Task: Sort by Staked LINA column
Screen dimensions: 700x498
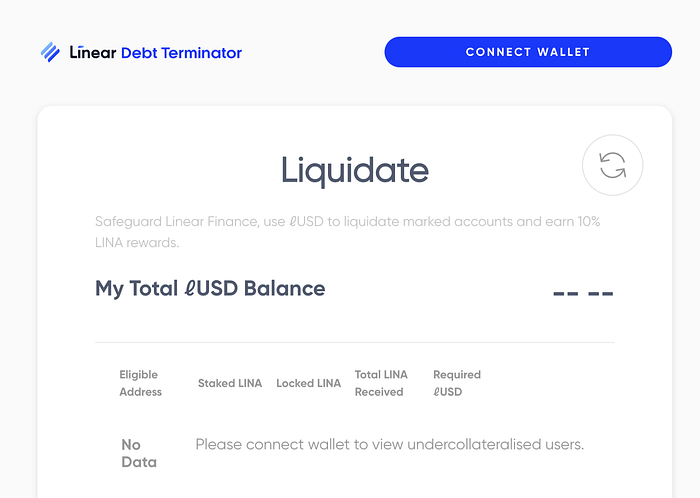Action: click(230, 383)
